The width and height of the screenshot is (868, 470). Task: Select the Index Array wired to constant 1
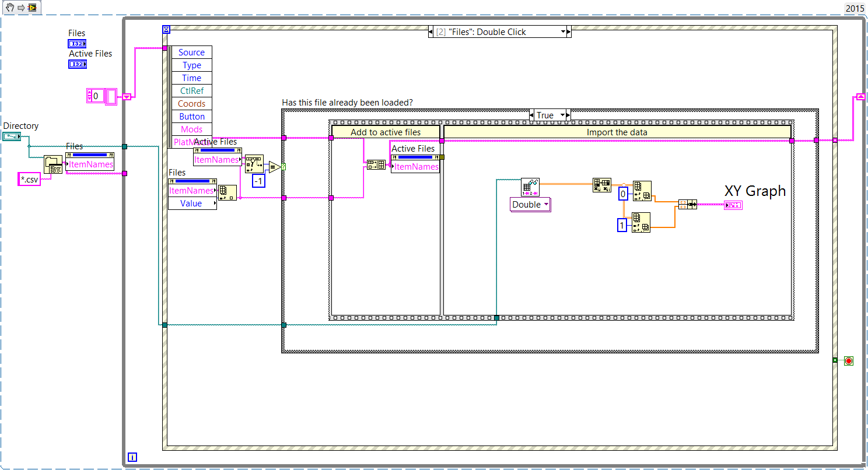642,223
